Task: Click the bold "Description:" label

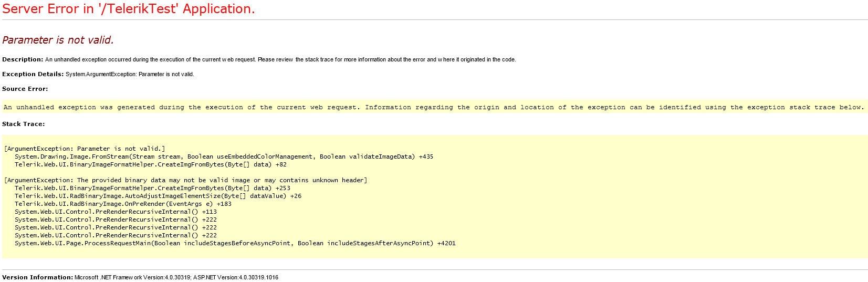Action: pyautogui.click(x=23, y=59)
